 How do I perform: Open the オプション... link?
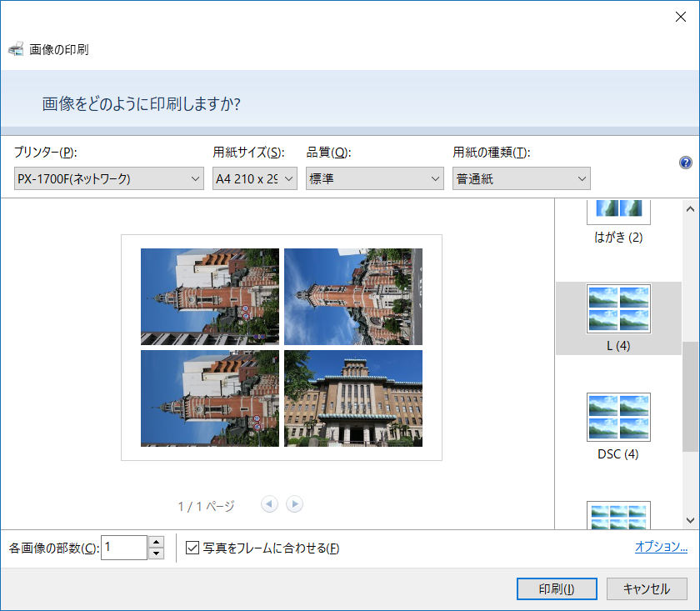(x=661, y=546)
